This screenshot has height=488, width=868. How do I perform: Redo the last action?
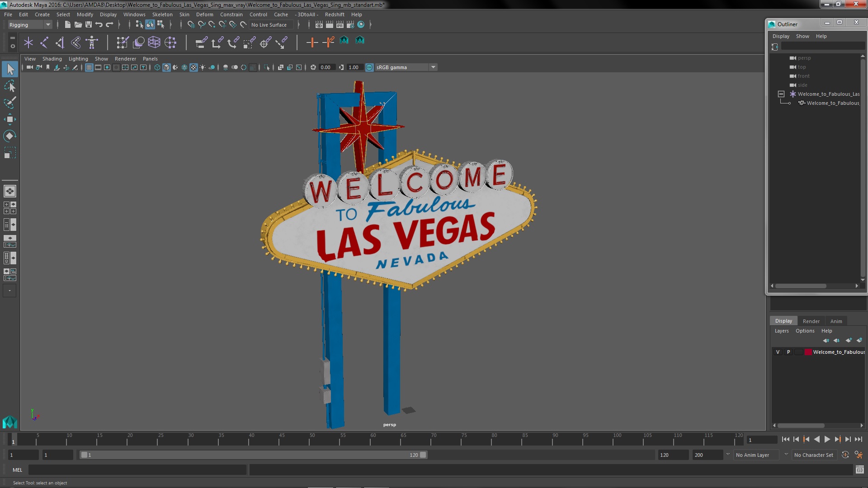click(x=109, y=25)
